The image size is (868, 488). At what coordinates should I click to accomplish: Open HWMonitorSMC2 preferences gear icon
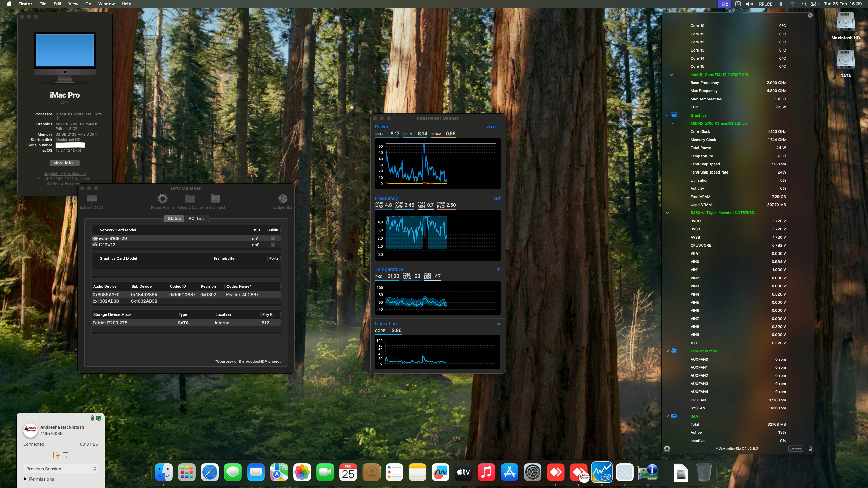(667, 449)
